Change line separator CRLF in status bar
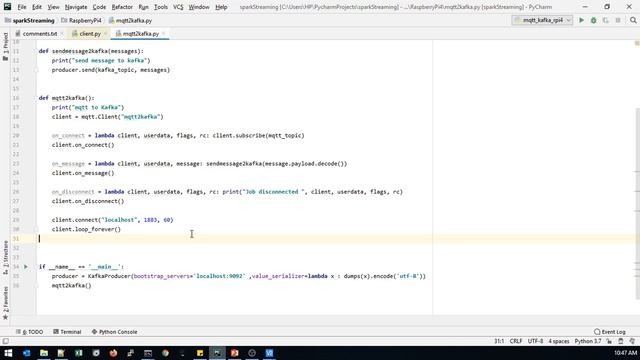 516,341
